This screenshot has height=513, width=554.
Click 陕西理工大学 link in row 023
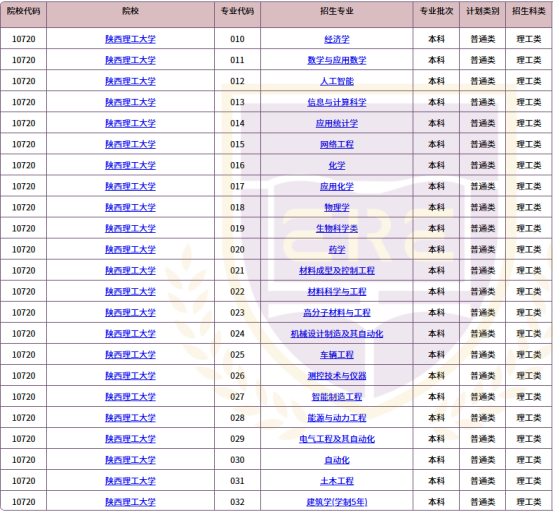pos(130,313)
